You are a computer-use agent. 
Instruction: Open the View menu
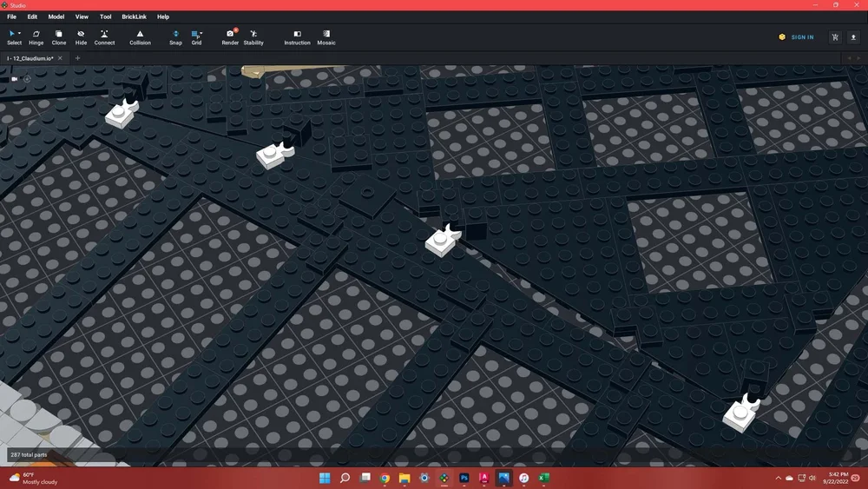(x=82, y=17)
